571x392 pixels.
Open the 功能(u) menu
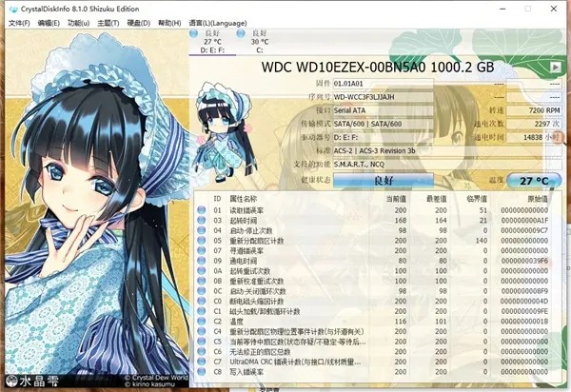click(79, 22)
